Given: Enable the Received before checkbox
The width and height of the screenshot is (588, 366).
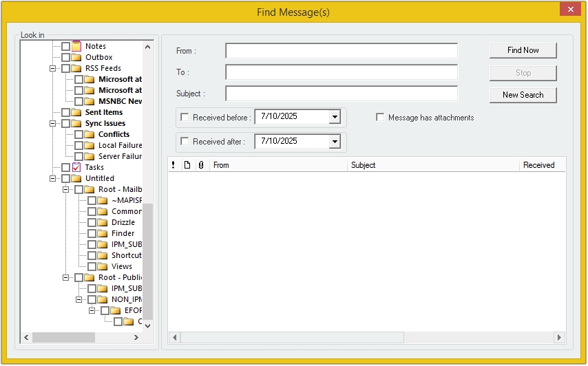Looking at the screenshot, I should click(x=185, y=117).
